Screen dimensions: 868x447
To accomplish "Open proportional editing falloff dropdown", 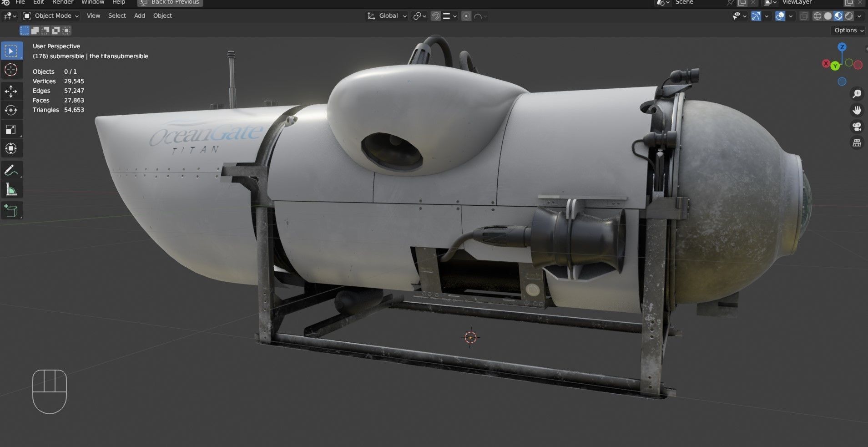I will tap(480, 16).
